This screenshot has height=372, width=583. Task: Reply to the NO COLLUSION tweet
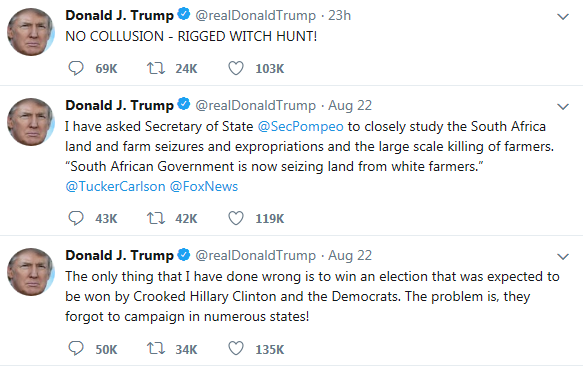(76, 68)
